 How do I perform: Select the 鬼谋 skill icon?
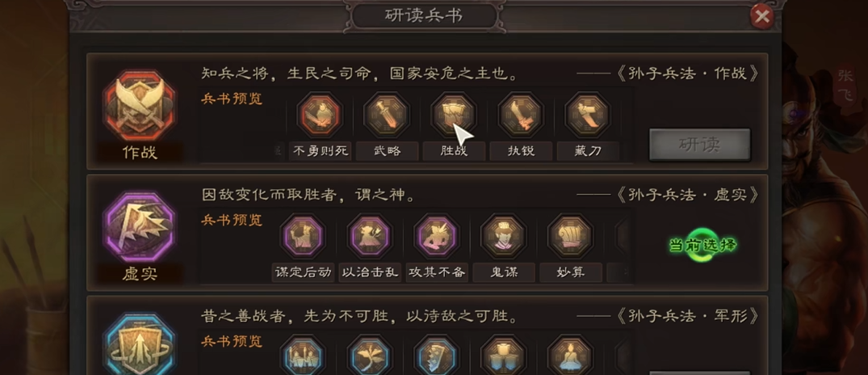503,236
